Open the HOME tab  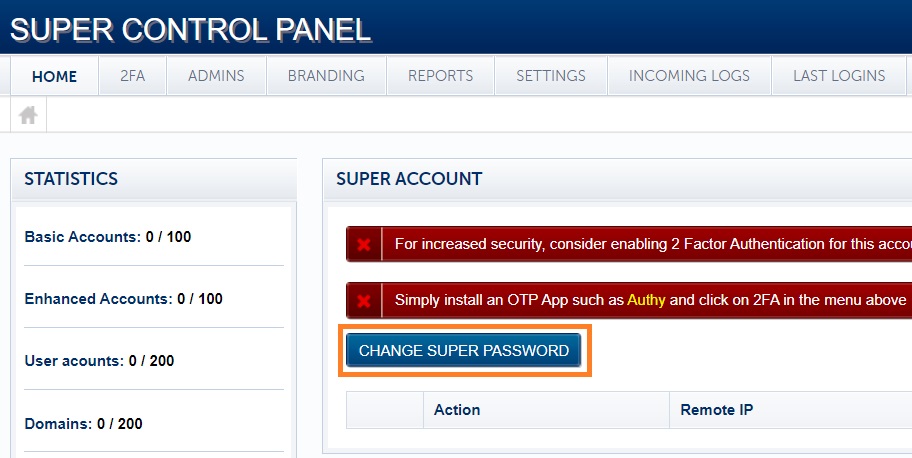coord(54,76)
